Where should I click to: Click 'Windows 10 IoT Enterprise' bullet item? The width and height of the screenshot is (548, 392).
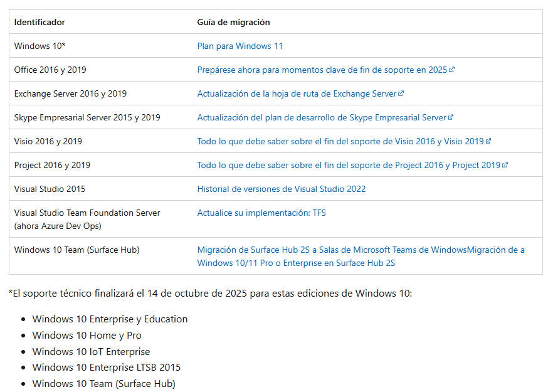point(91,351)
